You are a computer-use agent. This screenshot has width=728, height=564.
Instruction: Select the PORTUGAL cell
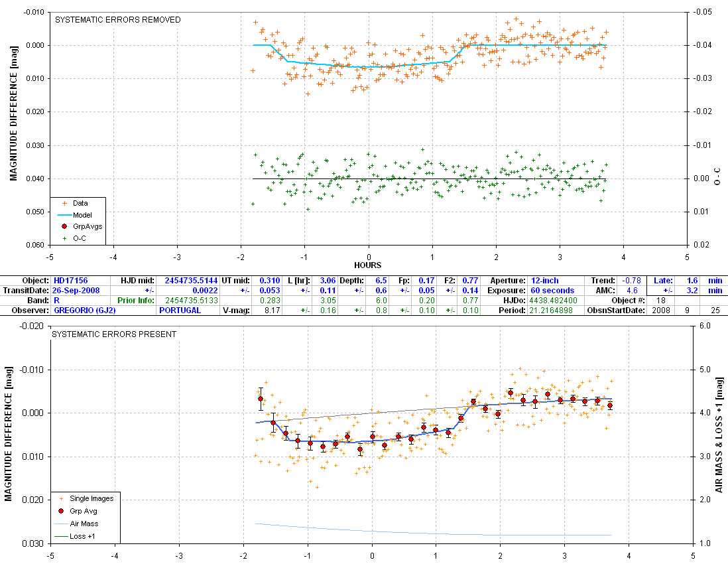(x=180, y=311)
